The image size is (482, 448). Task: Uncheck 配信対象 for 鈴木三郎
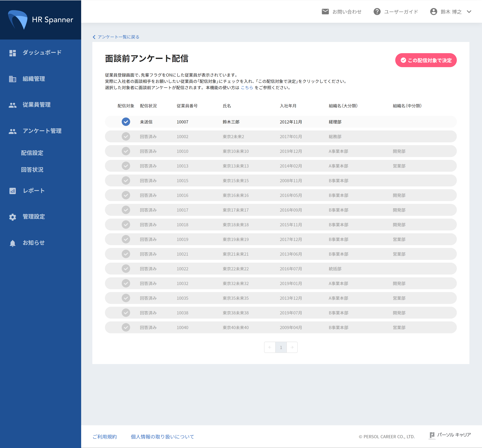126,122
